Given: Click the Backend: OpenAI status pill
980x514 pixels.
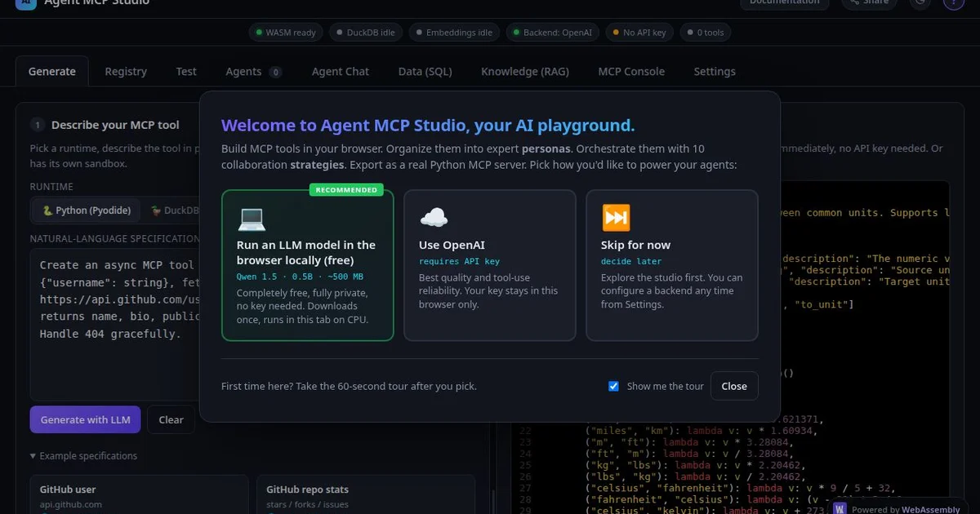Looking at the screenshot, I should pos(554,33).
